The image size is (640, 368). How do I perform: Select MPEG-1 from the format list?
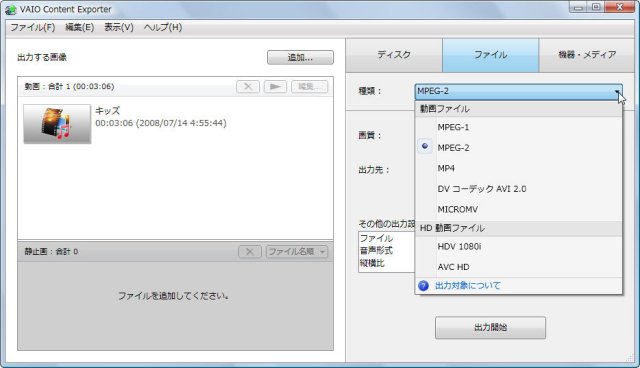tap(519, 127)
